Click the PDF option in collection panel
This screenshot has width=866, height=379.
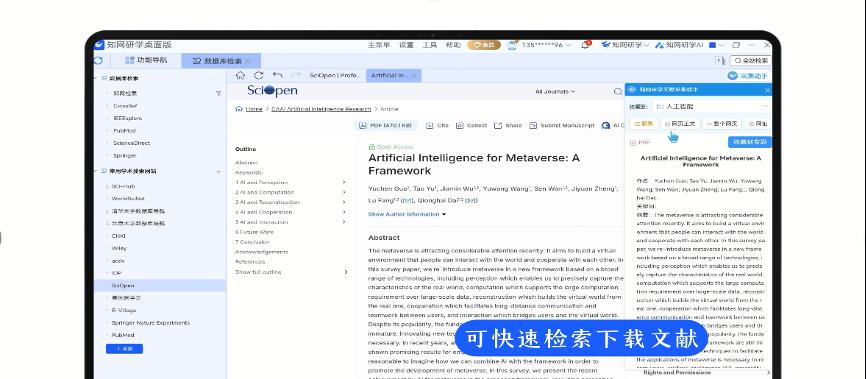pos(640,143)
